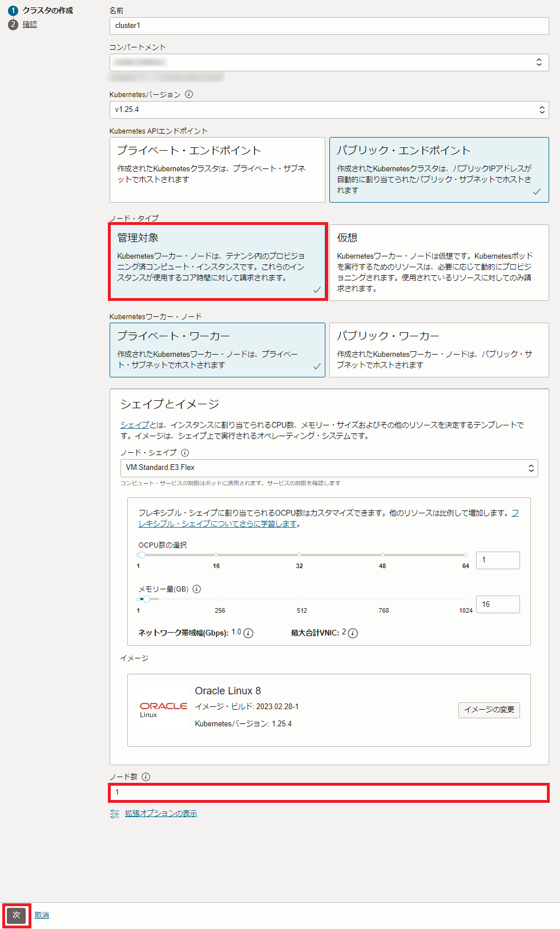560x929 pixels.
Task: Click the 取消 link
Action: pos(42,915)
